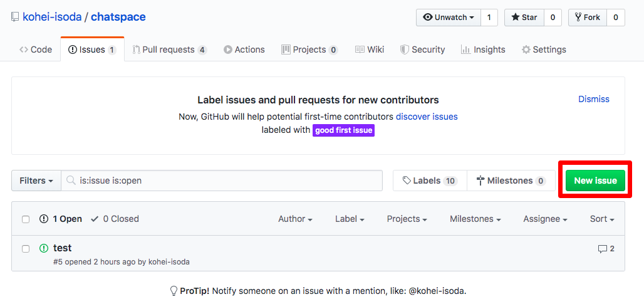The height and width of the screenshot is (304, 644).
Task: Expand the Filters dropdown
Action: [36, 181]
